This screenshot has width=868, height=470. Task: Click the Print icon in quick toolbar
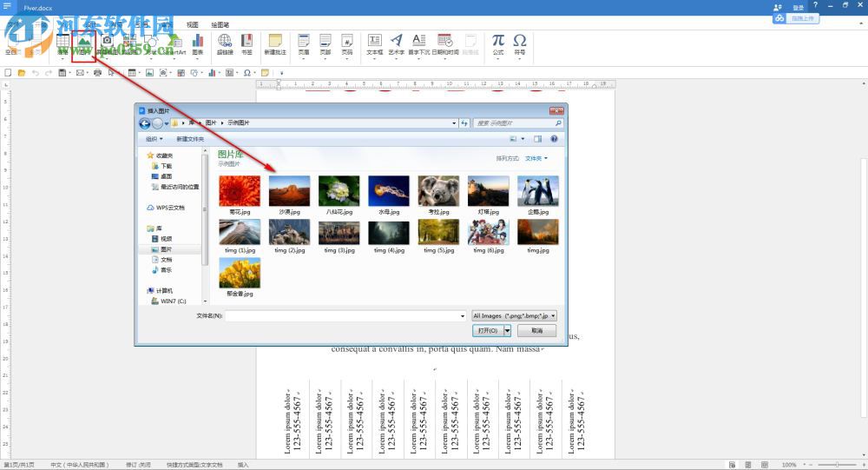coord(97,73)
